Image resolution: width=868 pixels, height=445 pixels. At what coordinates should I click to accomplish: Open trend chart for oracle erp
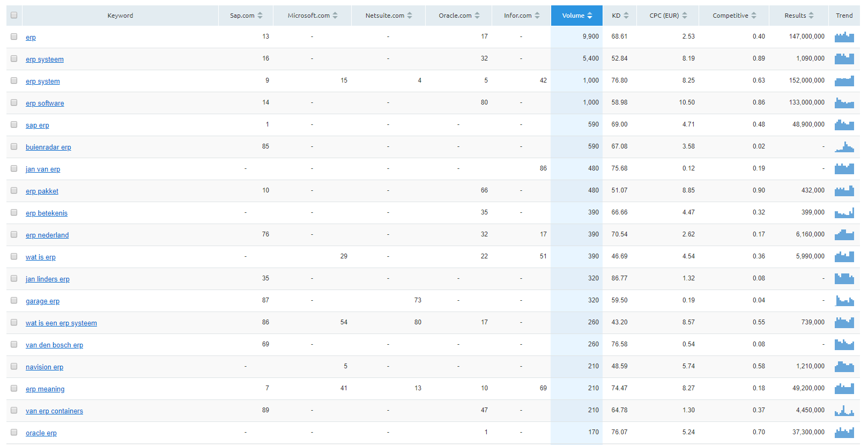tap(844, 433)
